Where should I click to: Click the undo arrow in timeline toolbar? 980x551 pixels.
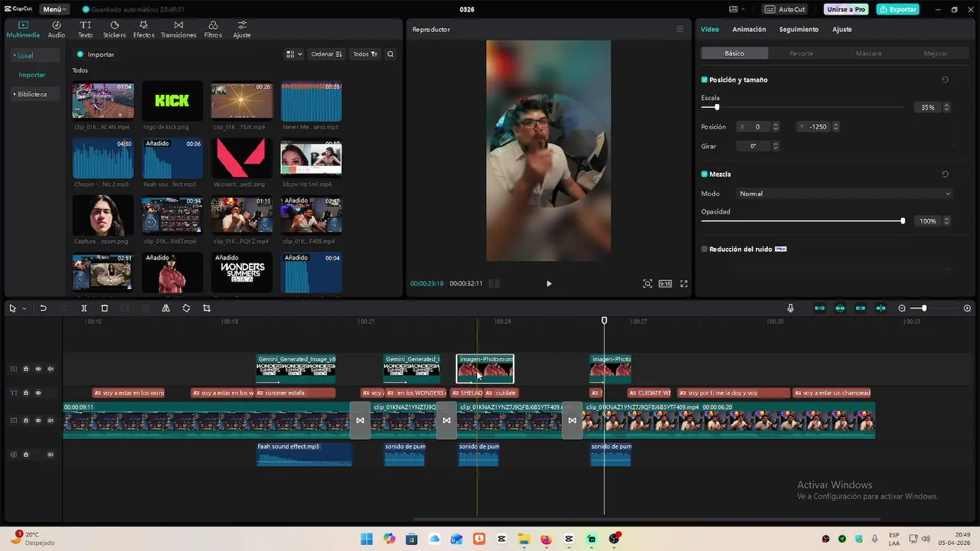pyautogui.click(x=44, y=308)
